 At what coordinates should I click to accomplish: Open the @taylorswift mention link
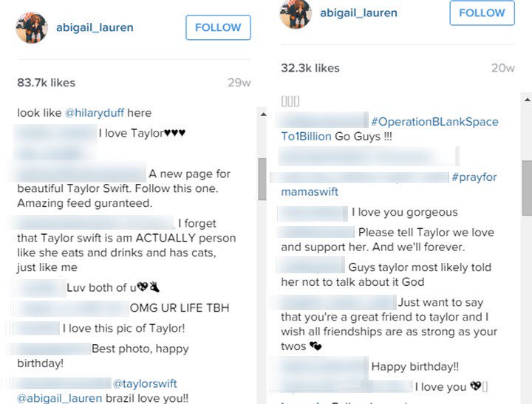coord(145,383)
